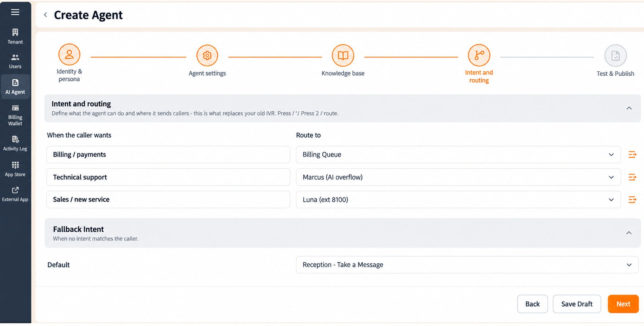This screenshot has height=326, width=644.
Task: Open the hamburger menu in the sidebar
Action: (x=15, y=12)
